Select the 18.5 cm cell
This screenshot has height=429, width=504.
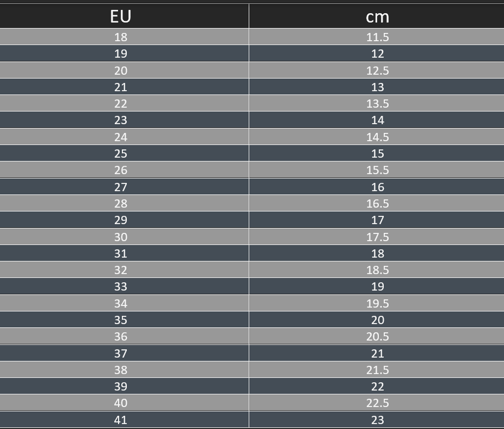[x=377, y=270]
